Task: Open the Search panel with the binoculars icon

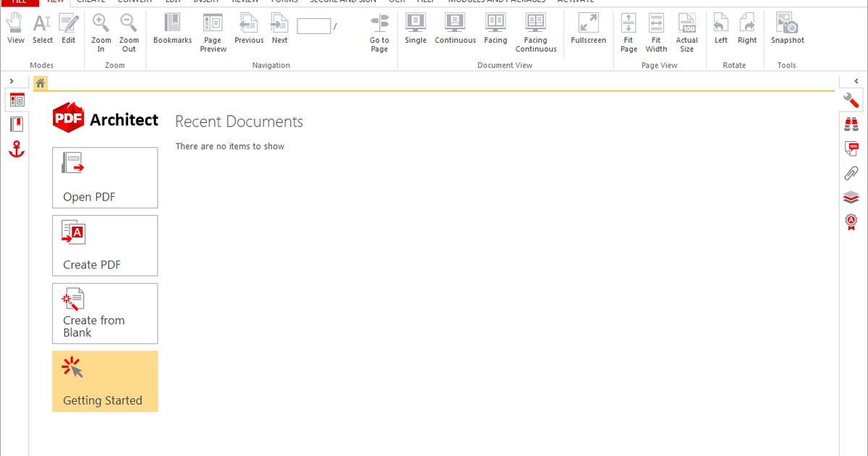Action: (851, 124)
